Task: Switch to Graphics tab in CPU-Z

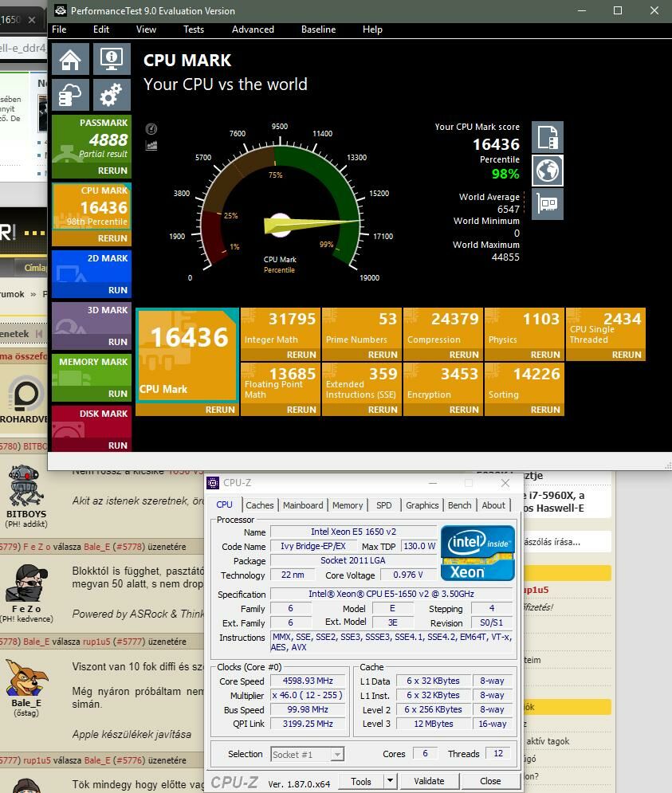Action: 422,505
